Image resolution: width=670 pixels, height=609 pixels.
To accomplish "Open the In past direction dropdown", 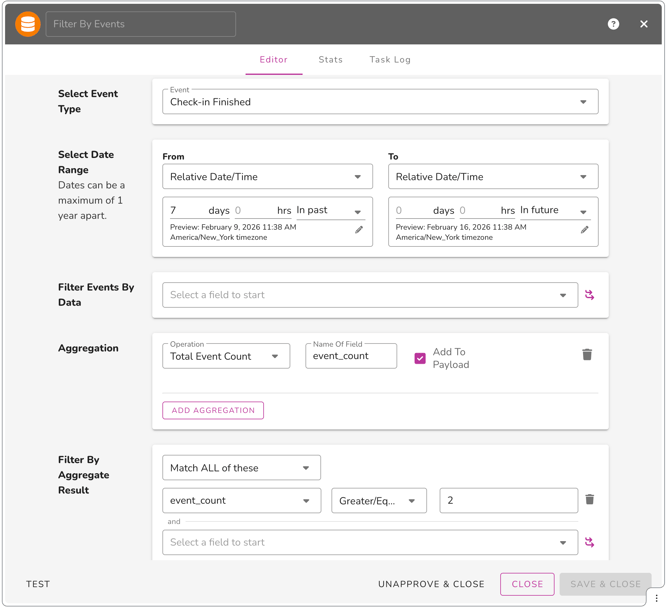I will pyautogui.click(x=329, y=211).
